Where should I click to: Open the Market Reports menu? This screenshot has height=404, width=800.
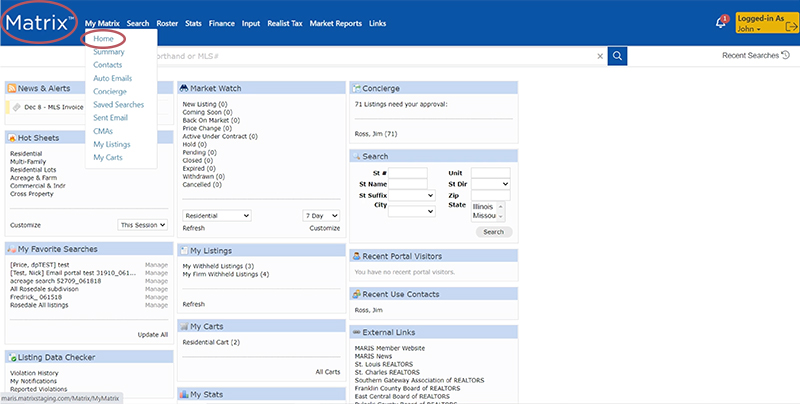click(x=336, y=22)
